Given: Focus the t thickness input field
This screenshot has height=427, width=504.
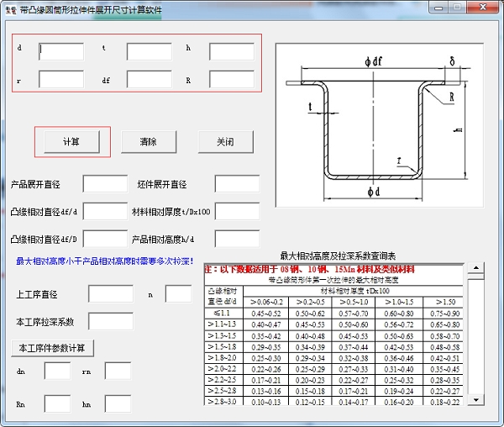Looking at the screenshot, I should coord(149,51).
